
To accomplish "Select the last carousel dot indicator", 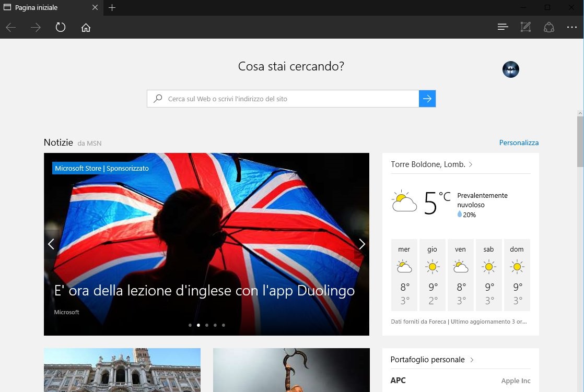I will (224, 325).
